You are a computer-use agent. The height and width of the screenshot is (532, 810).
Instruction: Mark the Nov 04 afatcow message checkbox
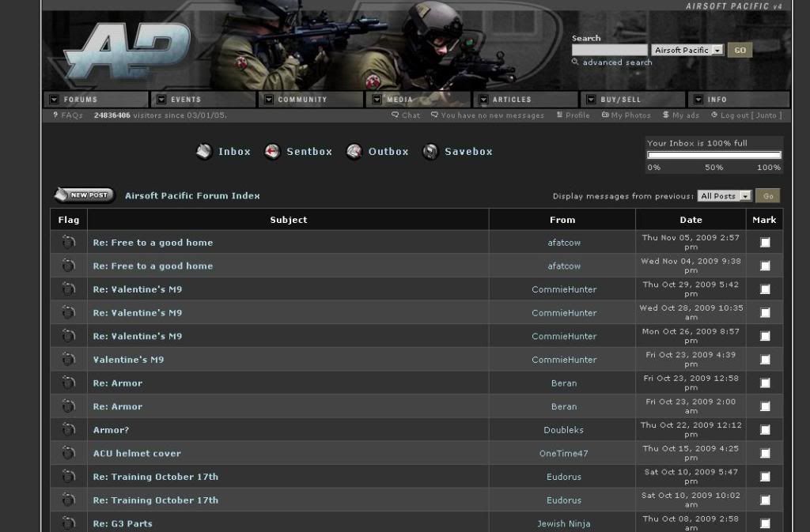(765, 266)
